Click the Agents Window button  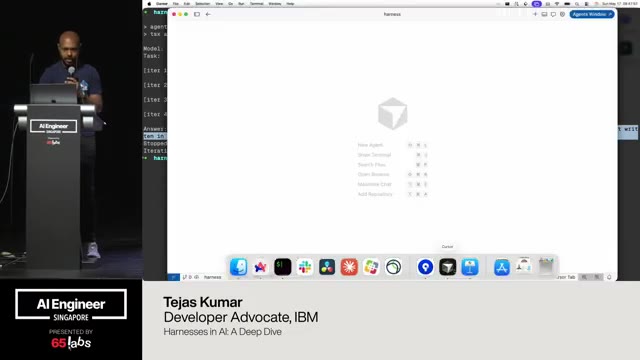591,14
